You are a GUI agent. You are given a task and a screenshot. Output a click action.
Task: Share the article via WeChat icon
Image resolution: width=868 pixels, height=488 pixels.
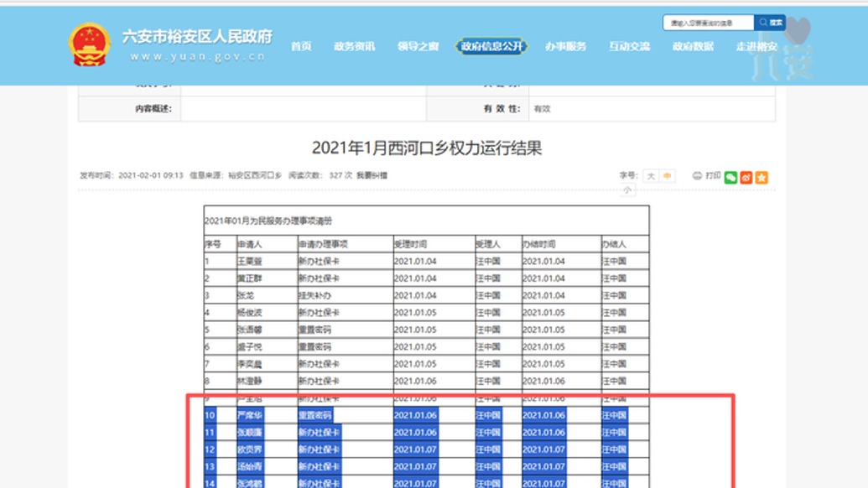730,177
